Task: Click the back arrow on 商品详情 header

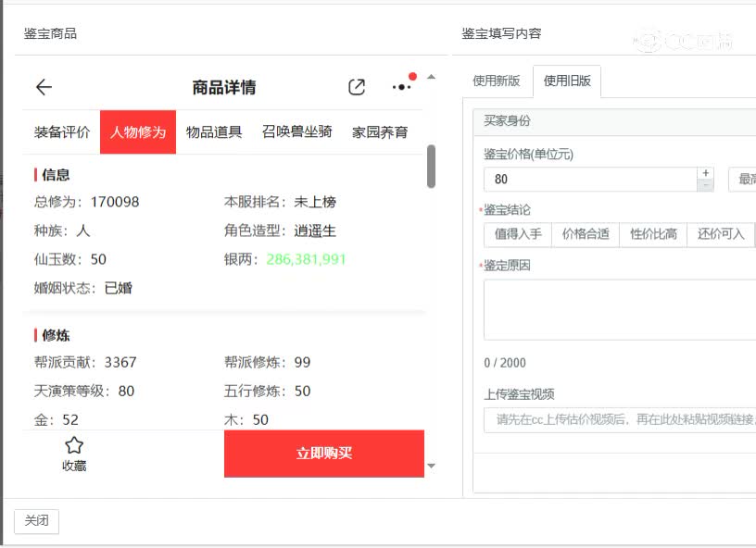Action: 43,87
